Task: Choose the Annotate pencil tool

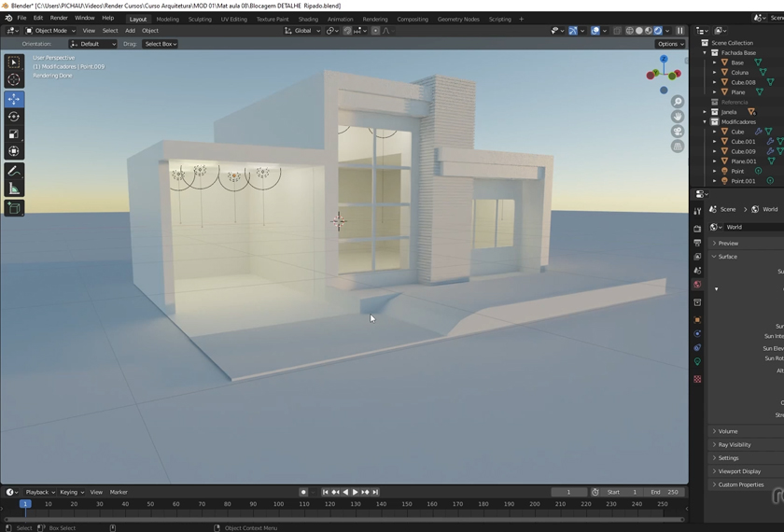Action: pos(14,171)
